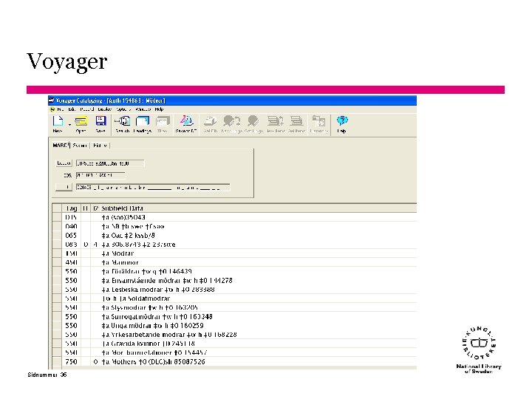Select the row header of tag 750
The width and height of the screenshot is (532, 399).
(x=57, y=361)
